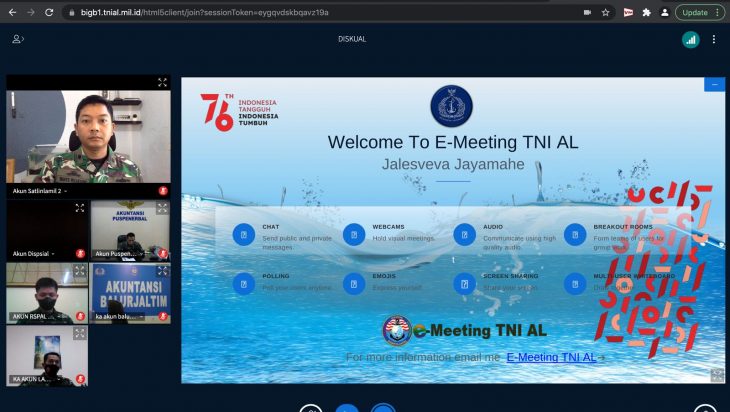This screenshot has width=730, height=412.
Task: Open the three-dot options menu in meeting
Action: [714, 39]
